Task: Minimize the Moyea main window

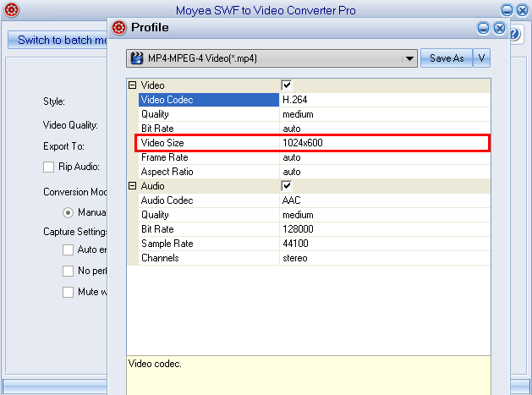Action: coord(507,10)
